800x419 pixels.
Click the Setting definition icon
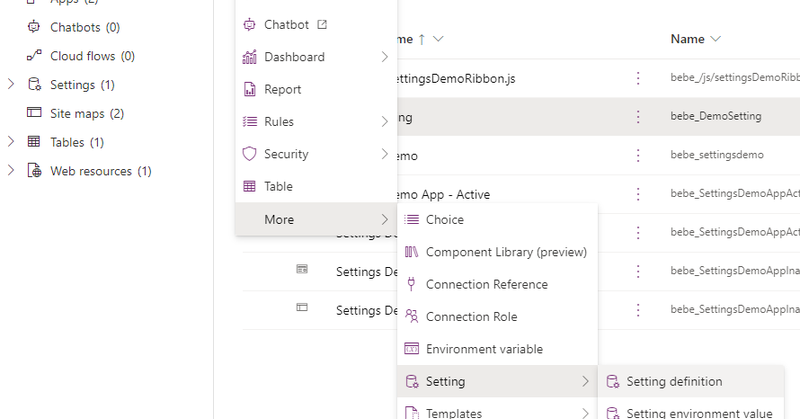(612, 381)
